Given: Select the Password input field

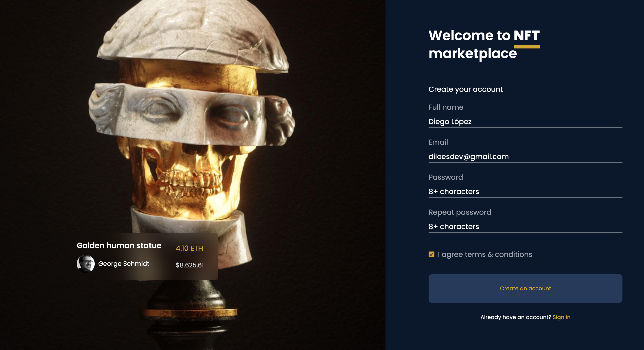Looking at the screenshot, I should [525, 192].
